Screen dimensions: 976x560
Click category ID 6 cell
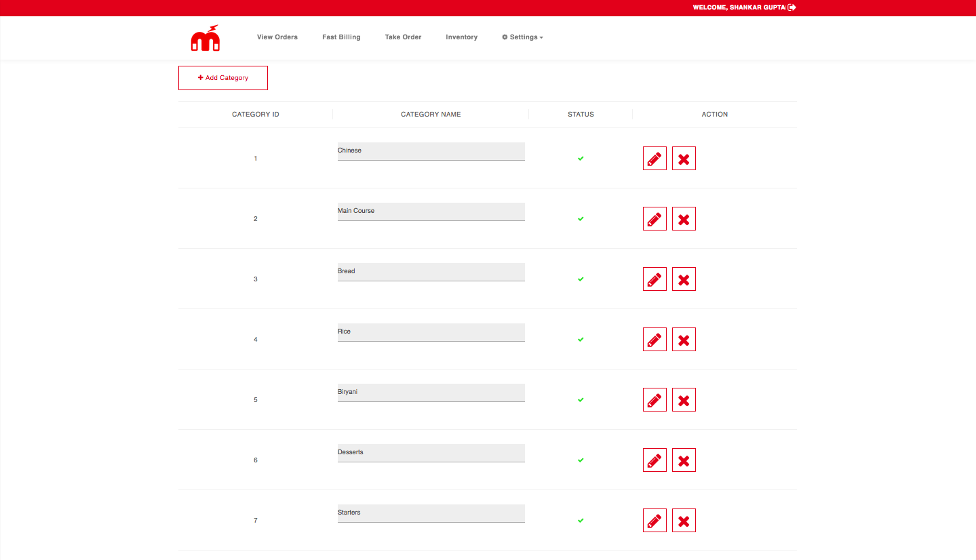[256, 460]
